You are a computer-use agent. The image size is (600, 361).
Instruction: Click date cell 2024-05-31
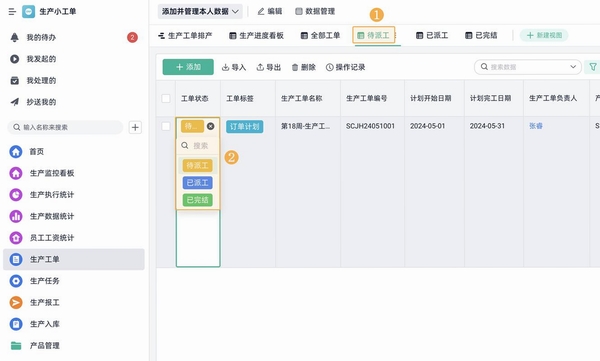[488, 126]
